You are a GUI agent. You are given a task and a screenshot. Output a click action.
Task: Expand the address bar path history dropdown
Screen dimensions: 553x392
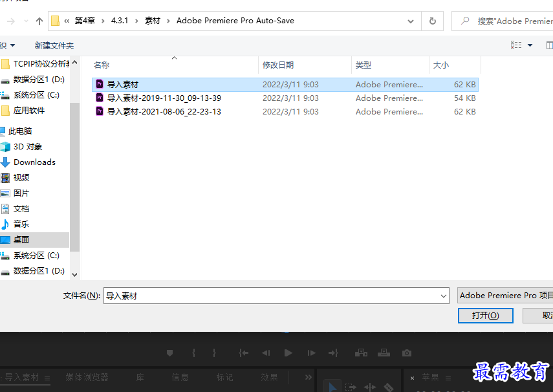(411, 21)
